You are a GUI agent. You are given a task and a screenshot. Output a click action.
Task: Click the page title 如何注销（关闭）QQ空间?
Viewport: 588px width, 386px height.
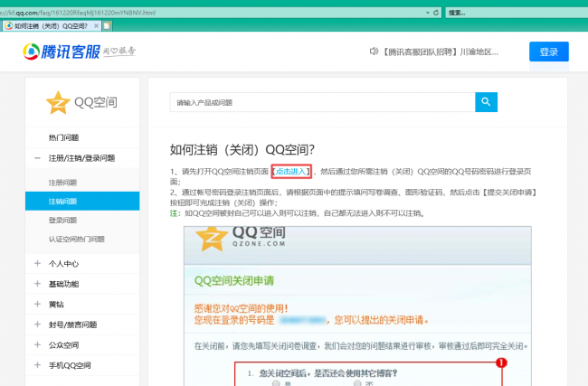(x=242, y=149)
